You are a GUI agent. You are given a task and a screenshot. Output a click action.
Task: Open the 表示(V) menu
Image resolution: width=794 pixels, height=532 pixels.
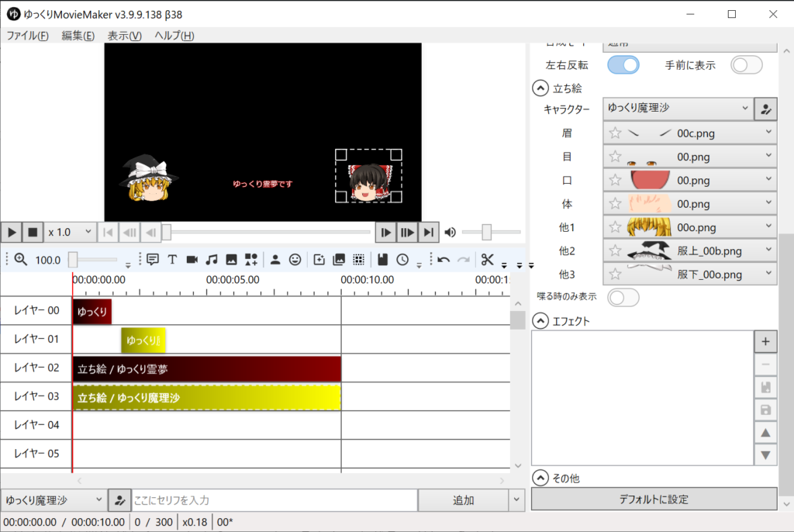pos(125,36)
